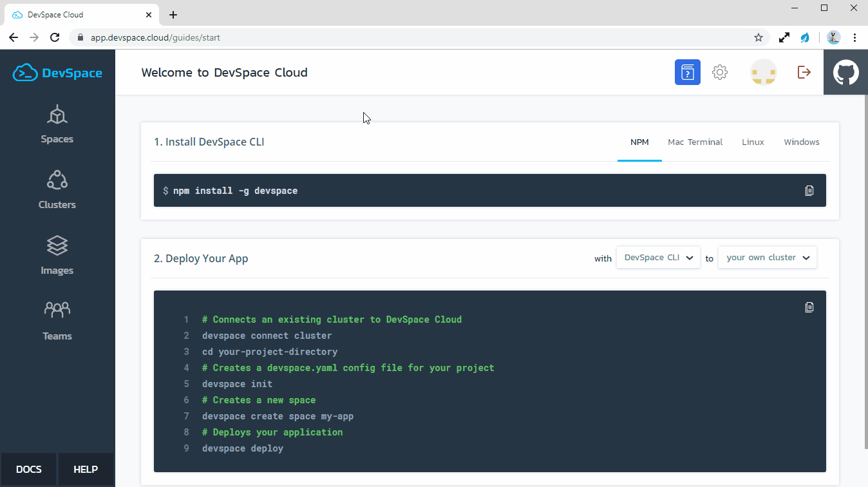Open the GitHub icon link
Screen dimensions: 868x487
(x=845, y=72)
